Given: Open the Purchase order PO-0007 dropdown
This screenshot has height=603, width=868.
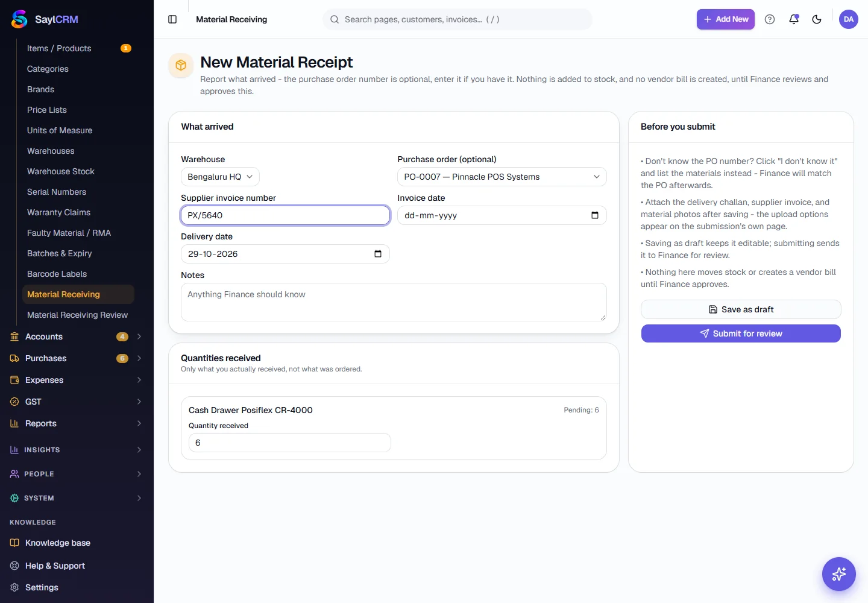Looking at the screenshot, I should pos(502,177).
